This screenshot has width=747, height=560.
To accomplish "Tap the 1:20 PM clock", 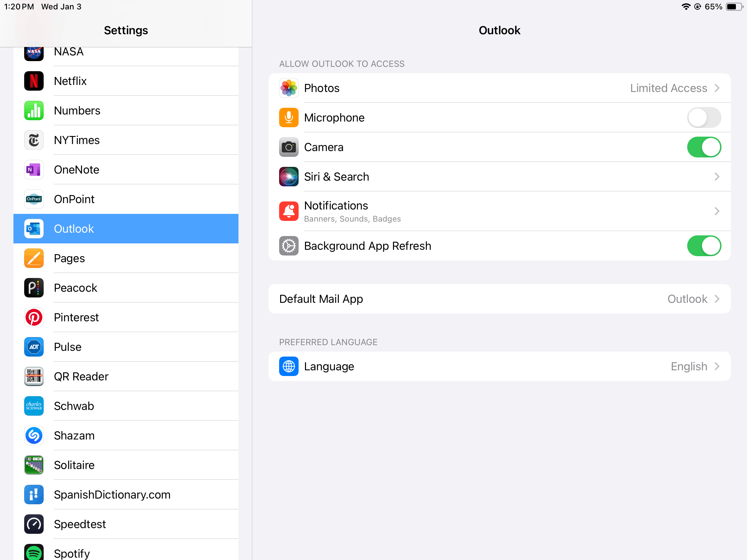I will 19,7.
